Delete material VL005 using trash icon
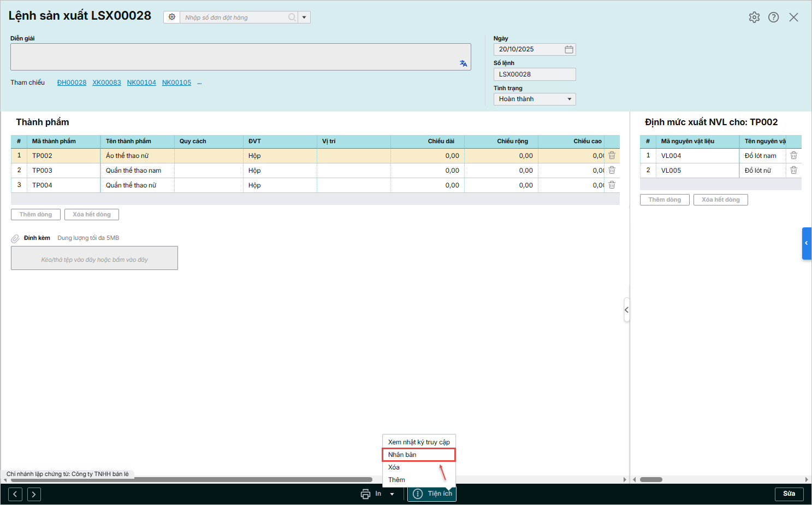 793,171
